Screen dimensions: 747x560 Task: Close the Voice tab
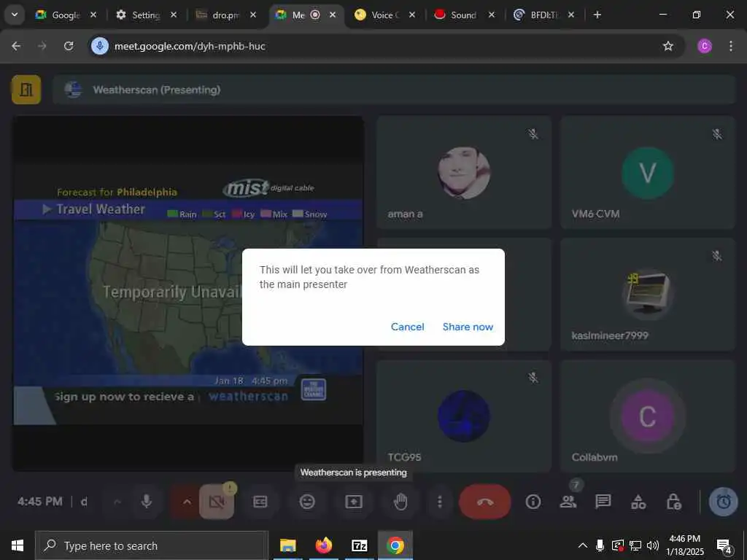point(412,15)
